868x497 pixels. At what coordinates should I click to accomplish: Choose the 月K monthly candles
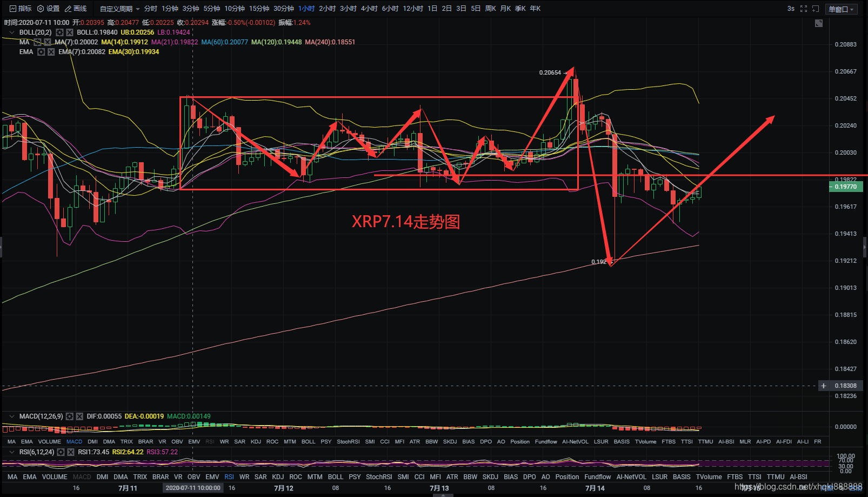tap(505, 9)
